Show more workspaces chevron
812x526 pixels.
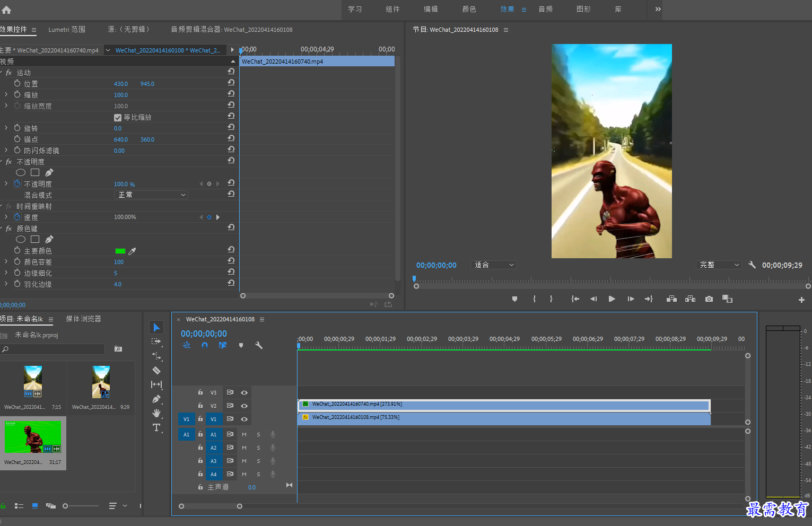click(x=658, y=9)
